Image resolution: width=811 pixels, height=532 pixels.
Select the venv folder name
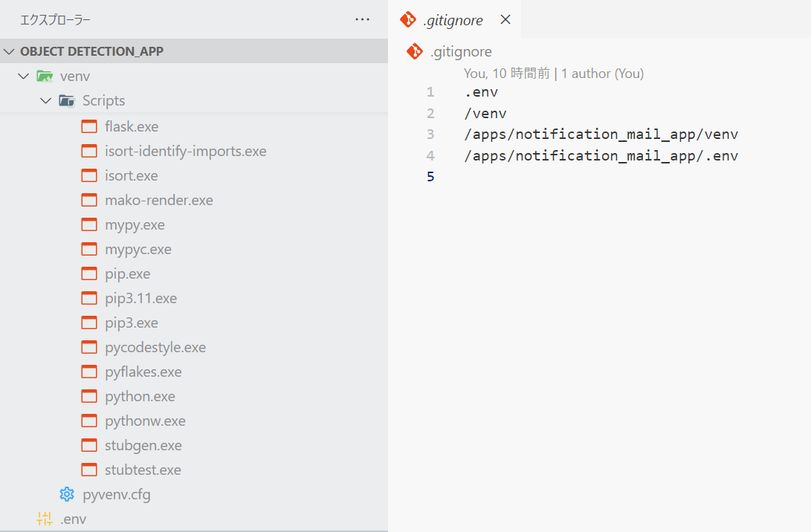[x=75, y=77]
